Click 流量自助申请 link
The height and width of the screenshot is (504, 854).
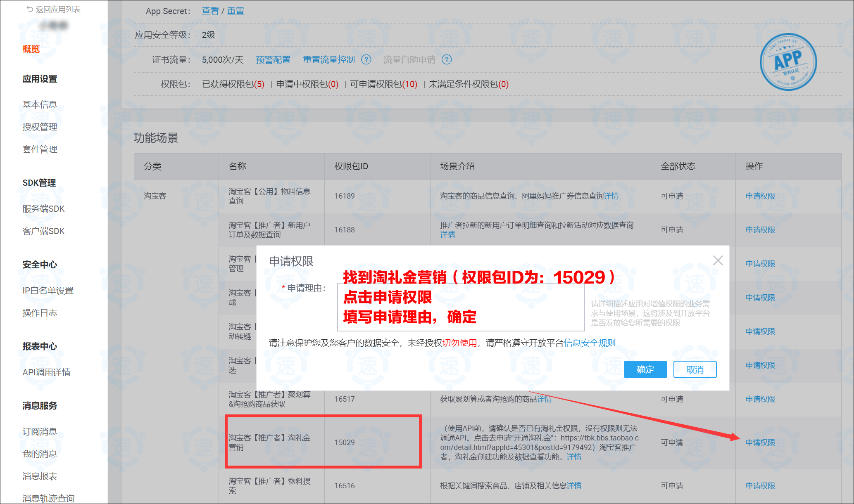tap(409, 60)
